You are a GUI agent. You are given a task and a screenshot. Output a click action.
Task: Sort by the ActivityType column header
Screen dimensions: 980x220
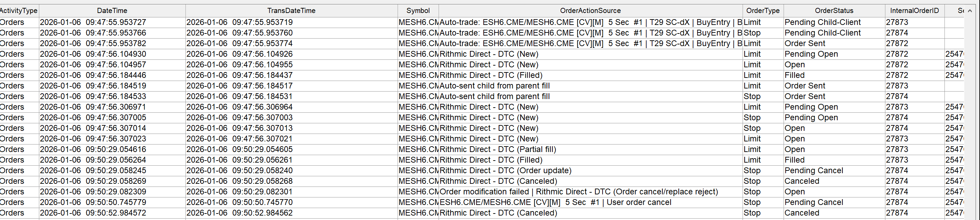(19, 11)
